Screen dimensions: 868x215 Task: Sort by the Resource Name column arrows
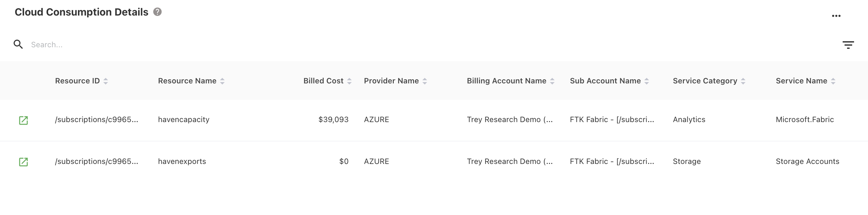pos(222,81)
